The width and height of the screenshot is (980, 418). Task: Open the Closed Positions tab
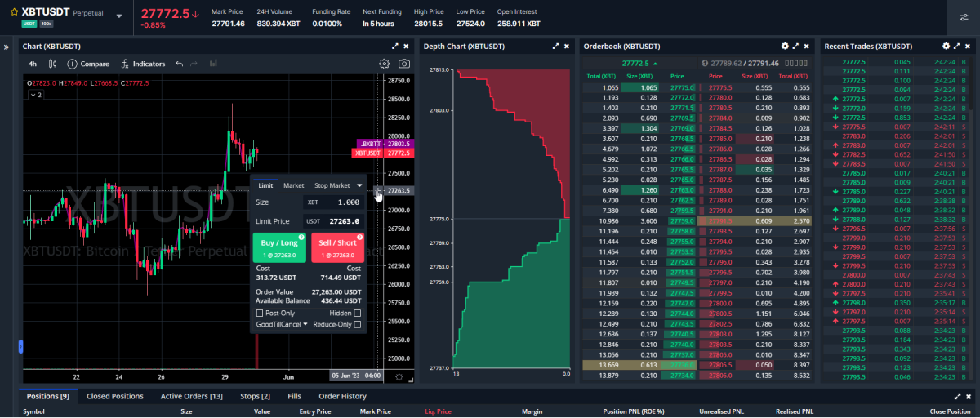pos(115,396)
